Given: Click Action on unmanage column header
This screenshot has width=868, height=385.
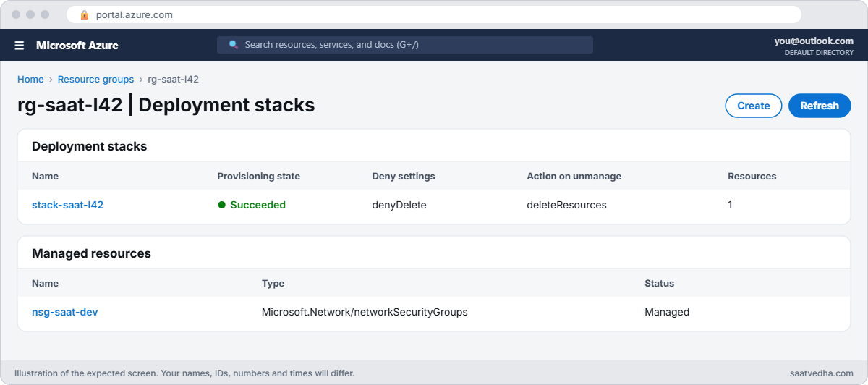Looking at the screenshot, I should click(x=574, y=176).
